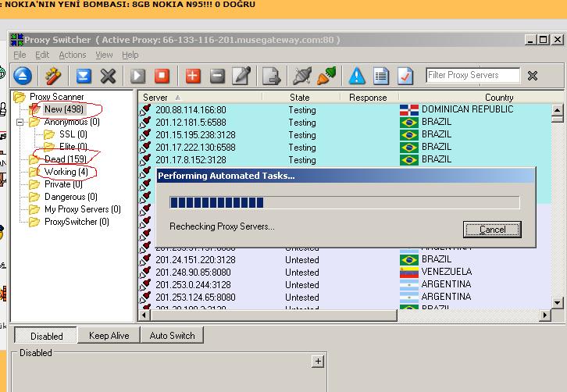Open the Help menu
Viewport: 567px width, 392px height.
[130, 55]
